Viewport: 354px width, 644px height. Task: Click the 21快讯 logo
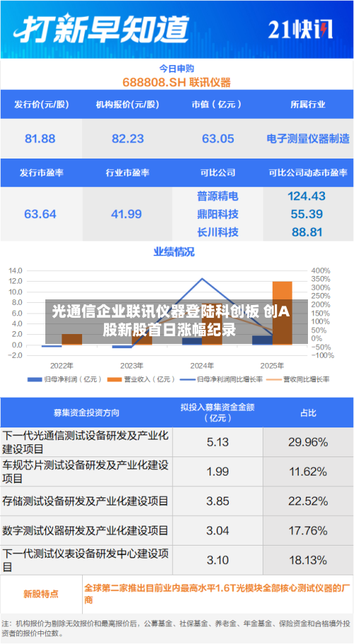pyautogui.click(x=300, y=30)
